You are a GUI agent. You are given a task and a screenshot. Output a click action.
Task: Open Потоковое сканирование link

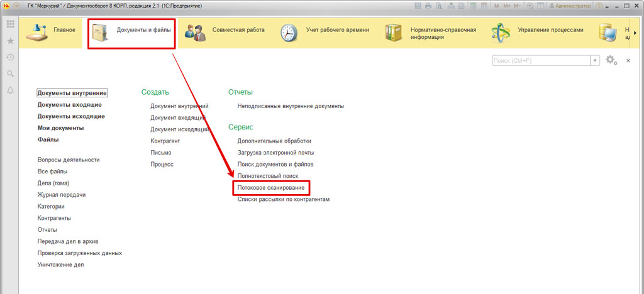click(x=270, y=188)
